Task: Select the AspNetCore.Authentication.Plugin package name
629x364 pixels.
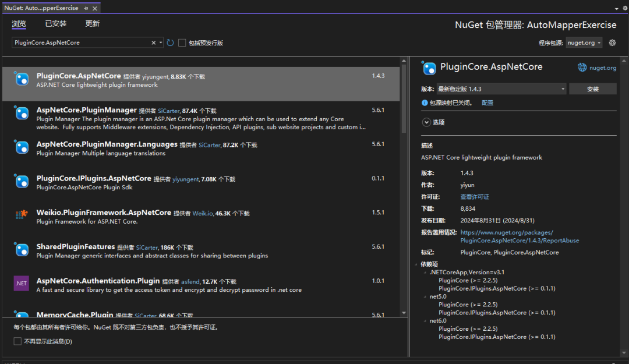Action: (x=98, y=281)
